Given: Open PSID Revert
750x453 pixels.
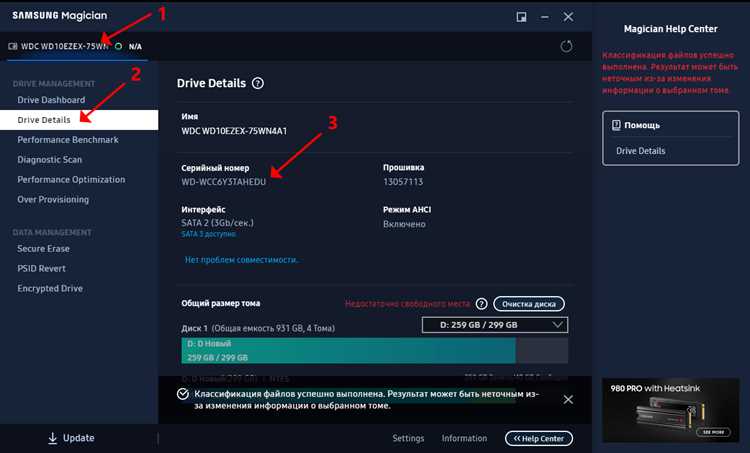Looking at the screenshot, I should click(42, 269).
